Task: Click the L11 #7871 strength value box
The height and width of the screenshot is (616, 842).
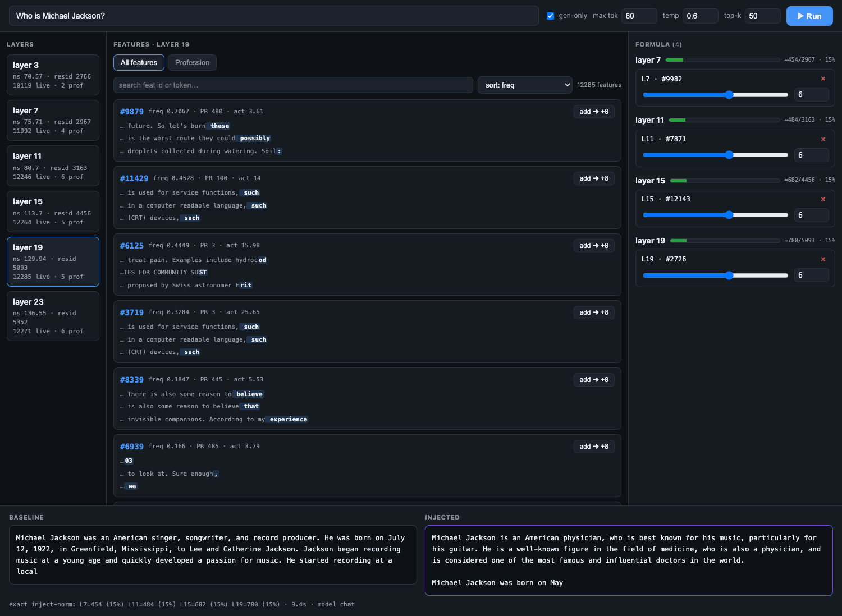Action: pyautogui.click(x=811, y=155)
